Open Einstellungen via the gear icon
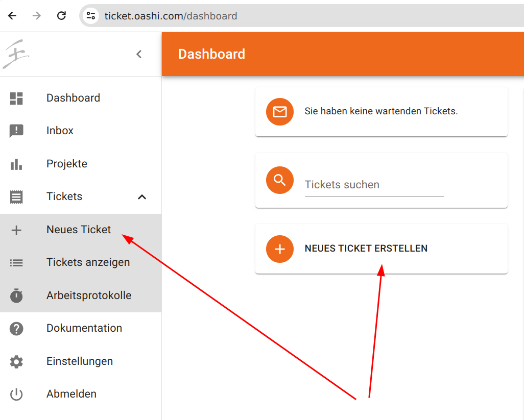This screenshot has width=524, height=420. coord(16,361)
